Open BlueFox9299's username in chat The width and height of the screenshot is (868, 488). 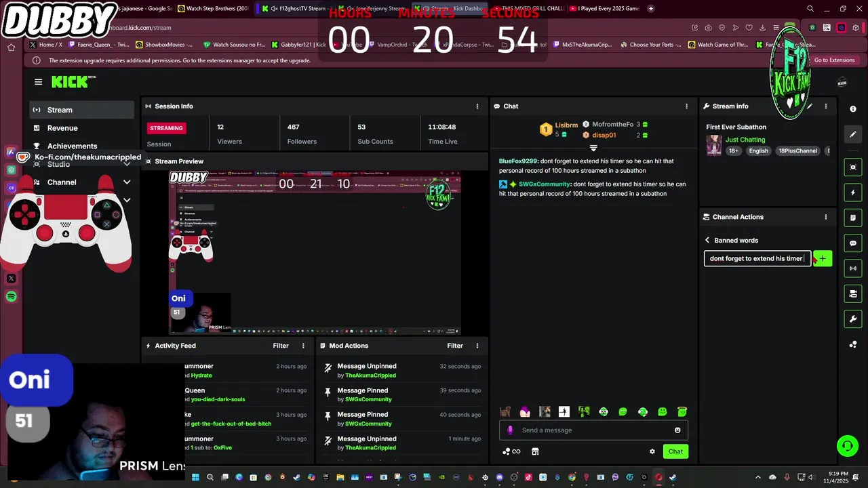518,161
